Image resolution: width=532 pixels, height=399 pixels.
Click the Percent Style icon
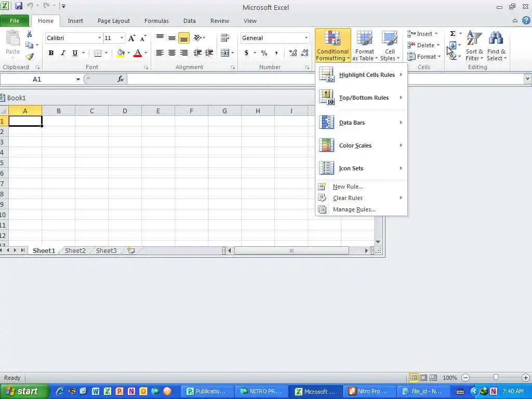pyautogui.click(x=264, y=53)
